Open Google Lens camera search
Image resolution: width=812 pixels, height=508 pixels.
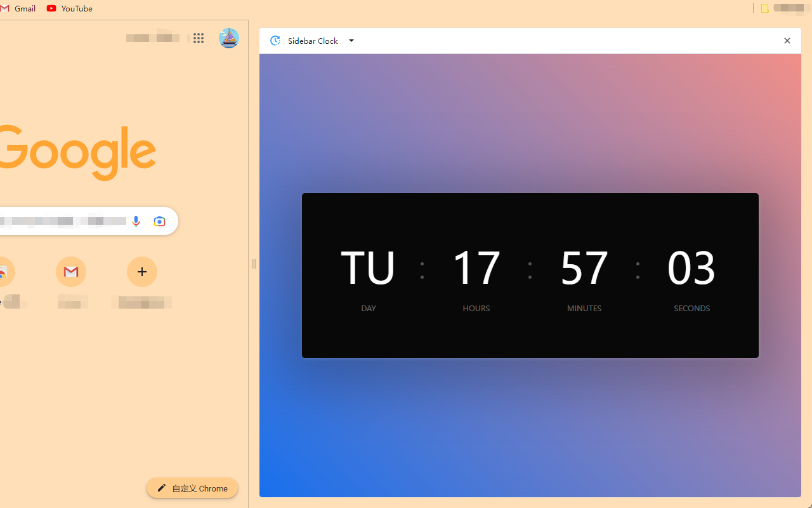(x=159, y=221)
